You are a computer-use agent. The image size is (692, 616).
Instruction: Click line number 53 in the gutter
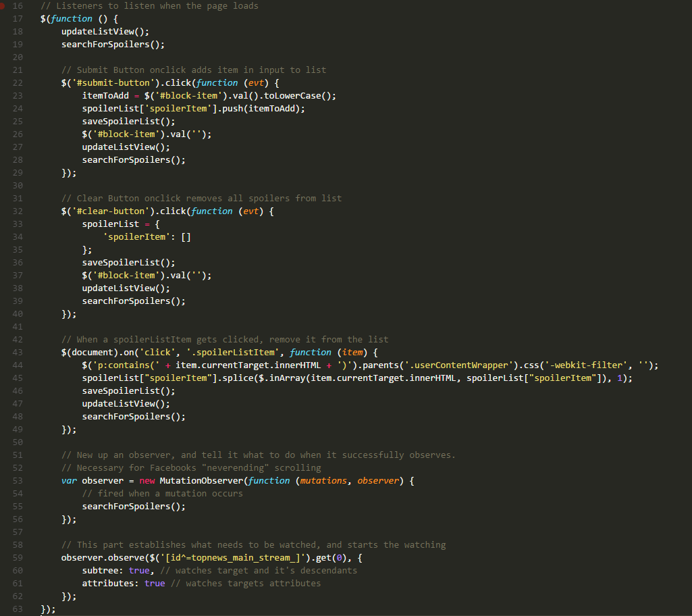click(18, 481)
